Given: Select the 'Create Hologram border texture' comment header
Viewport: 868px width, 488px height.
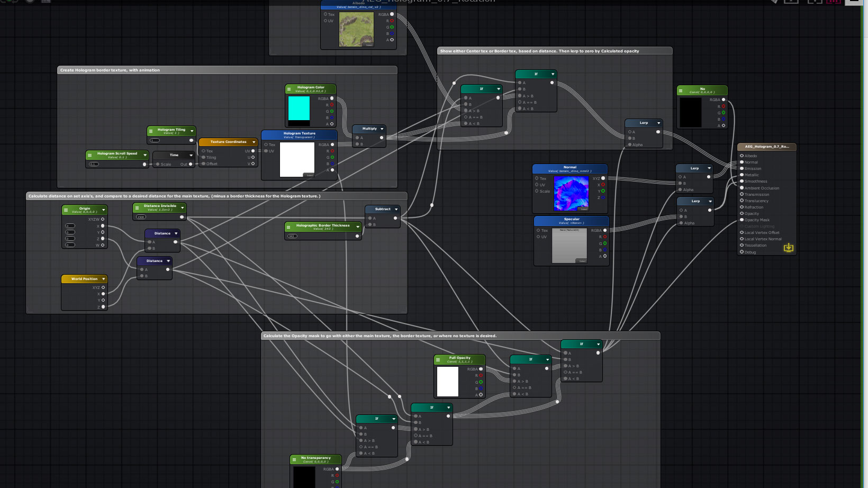Looking at the screenshot, I should tap(227, 70).
